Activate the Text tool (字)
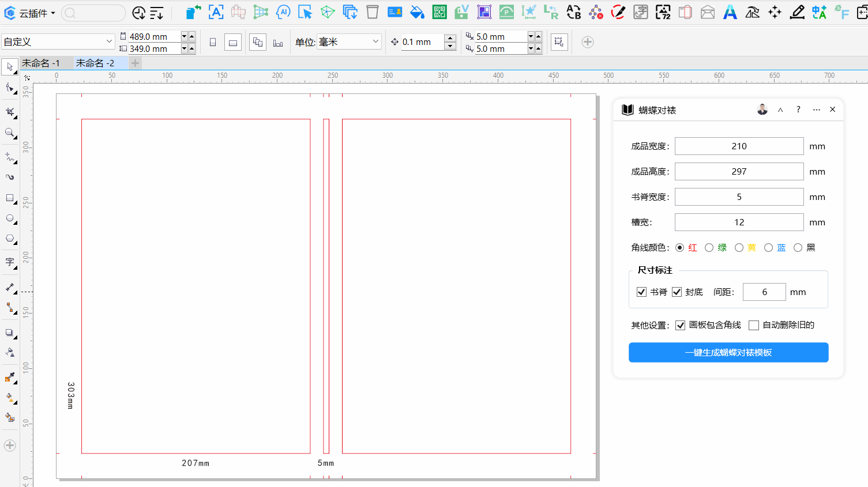868x487 pixels. click(10, 262)
